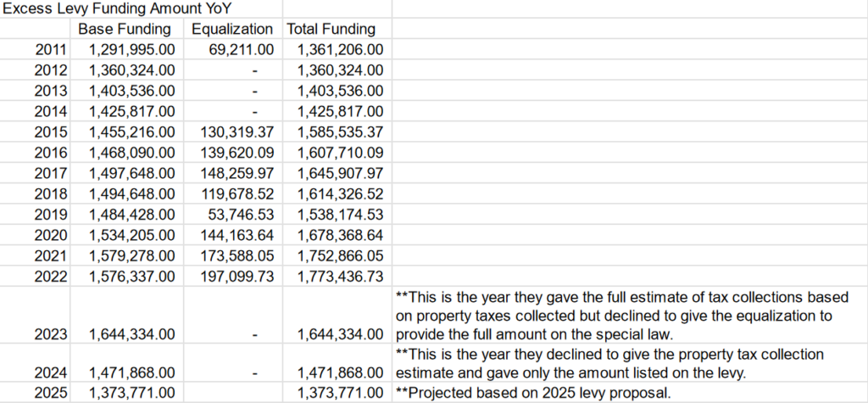Select the year 2023 cell

(52, 335)
